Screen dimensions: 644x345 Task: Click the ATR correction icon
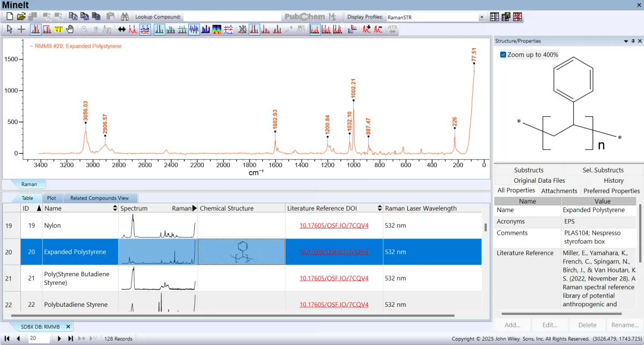point(392,30)
